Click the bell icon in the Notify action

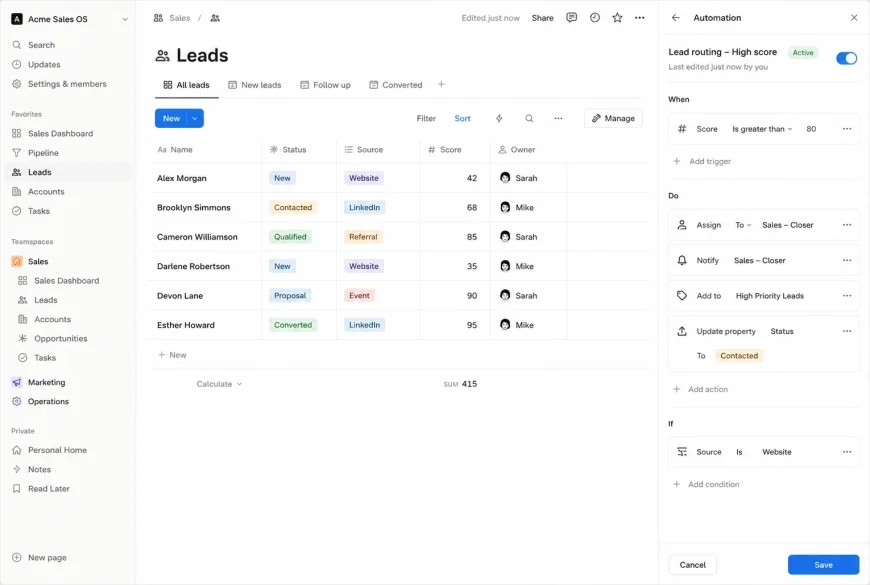point(682,260)
